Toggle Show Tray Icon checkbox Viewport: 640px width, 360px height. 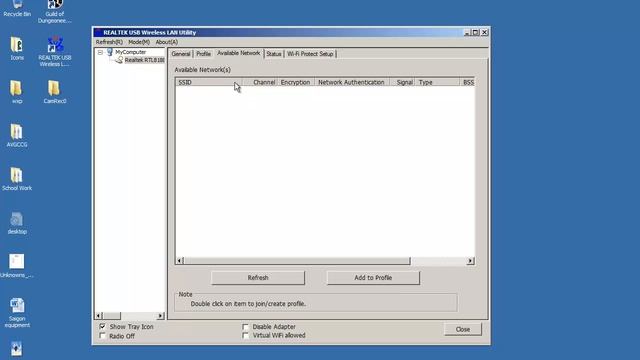102,327
